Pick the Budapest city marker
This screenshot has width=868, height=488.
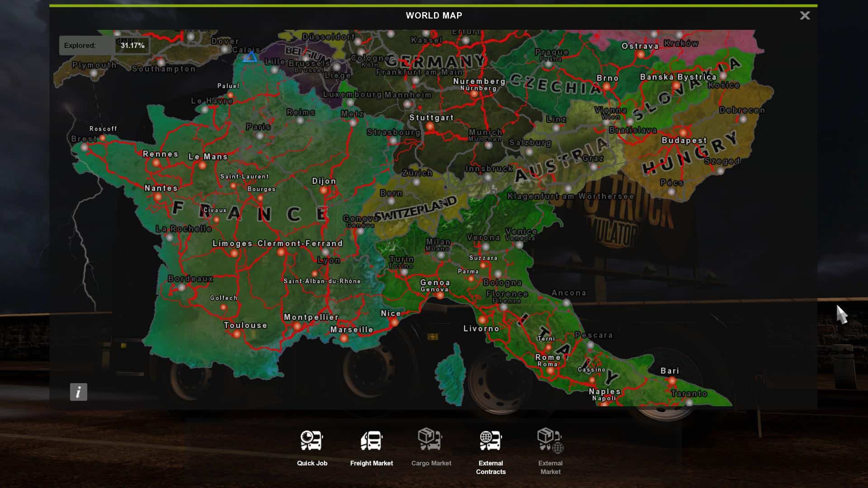pyautogui.click(x=683, y=133)
